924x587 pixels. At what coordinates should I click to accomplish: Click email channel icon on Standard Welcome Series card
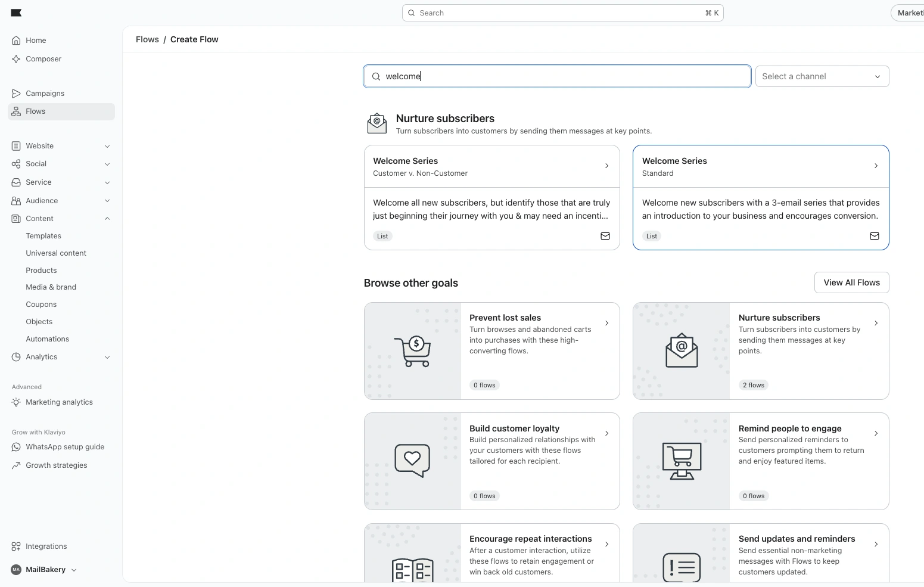point(875,236)
